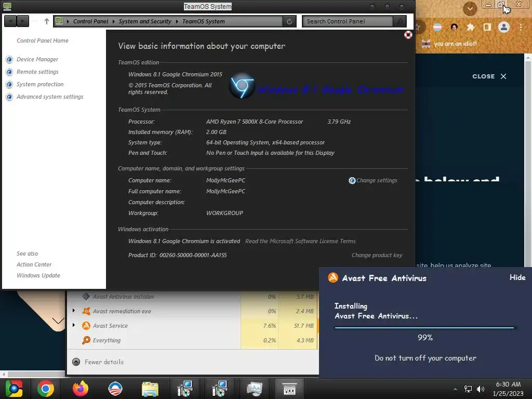The image size is (532, 399).
Task: Click the Back arrow in Control Panel
Action: tap(10, 21)
